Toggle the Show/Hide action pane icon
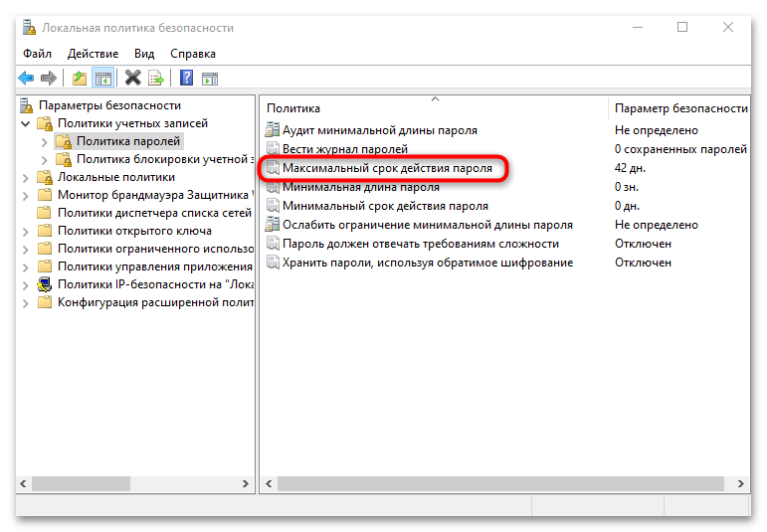This screenshot has height=532, width=767. 210,78
